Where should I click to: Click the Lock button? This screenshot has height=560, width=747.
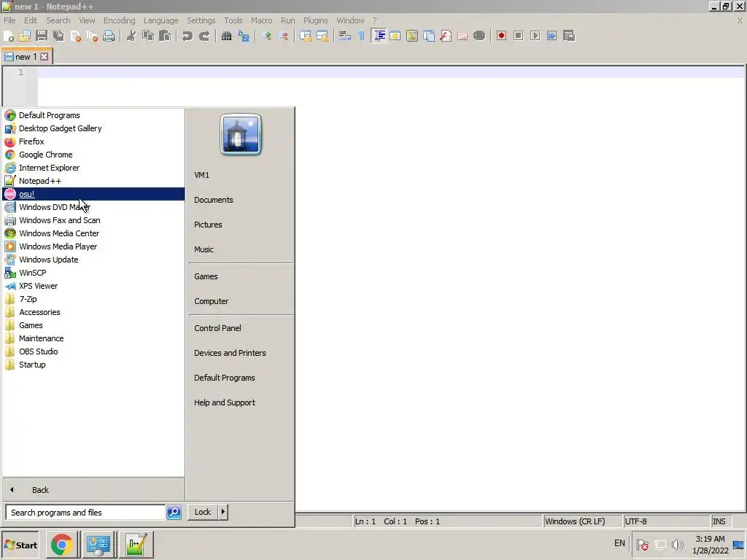[x=203, y=512]
